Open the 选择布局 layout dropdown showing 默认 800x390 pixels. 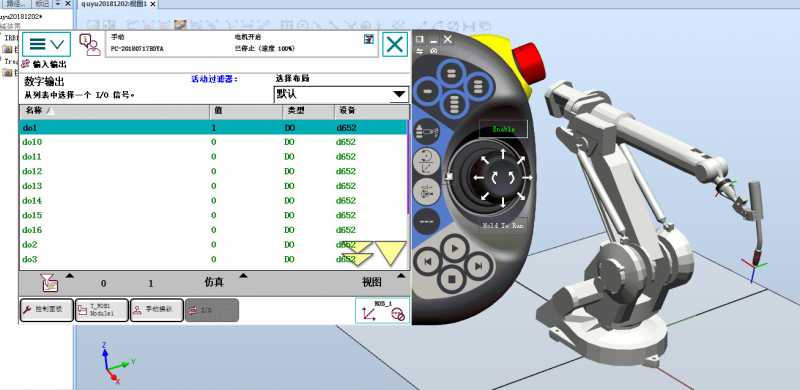tap(341, 94)
